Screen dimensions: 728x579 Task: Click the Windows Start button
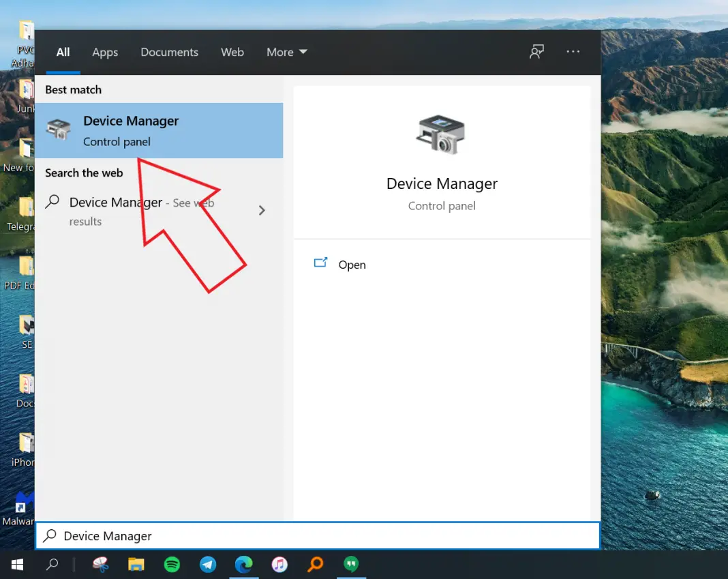[16, 565]
